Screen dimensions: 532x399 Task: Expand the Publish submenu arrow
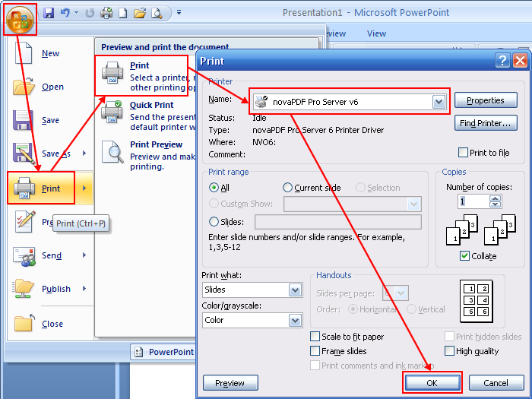(x=84, y=288)
